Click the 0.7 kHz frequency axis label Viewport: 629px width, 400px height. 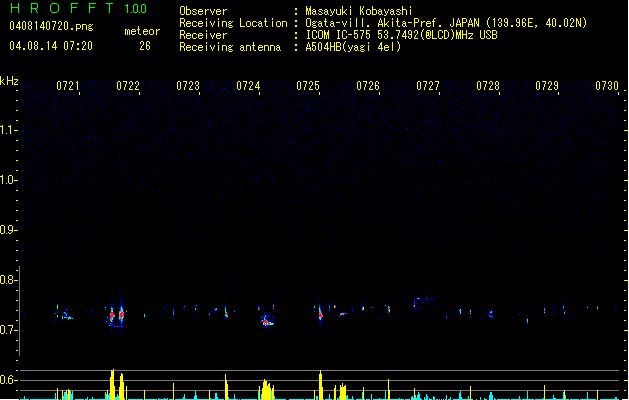pyautogui.click(x=8, y=330)
